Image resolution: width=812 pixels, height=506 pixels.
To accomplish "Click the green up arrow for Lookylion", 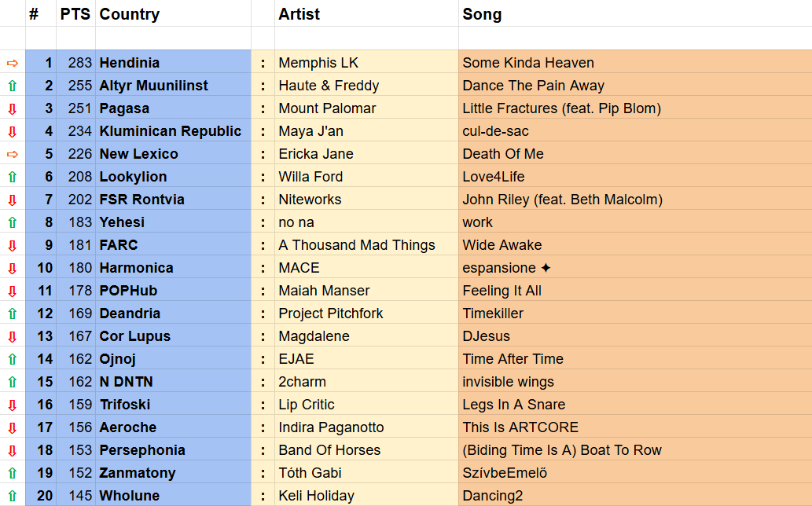I will [12, 177].
